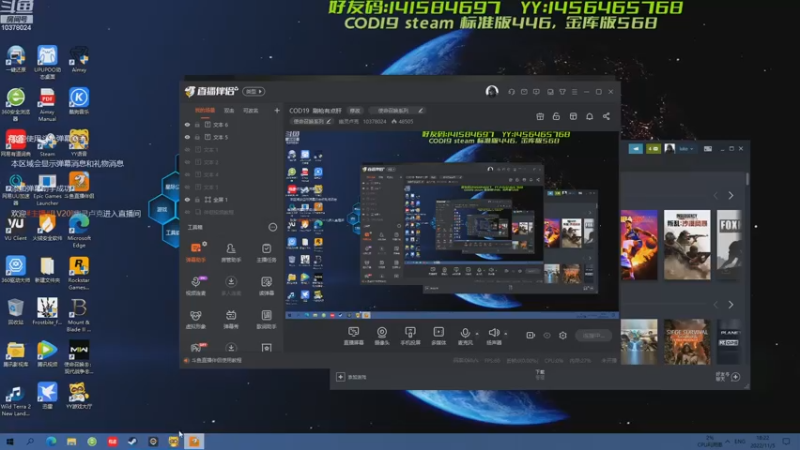
Task: Mute the 麦克风 microphone
Action: coord(465,336)
